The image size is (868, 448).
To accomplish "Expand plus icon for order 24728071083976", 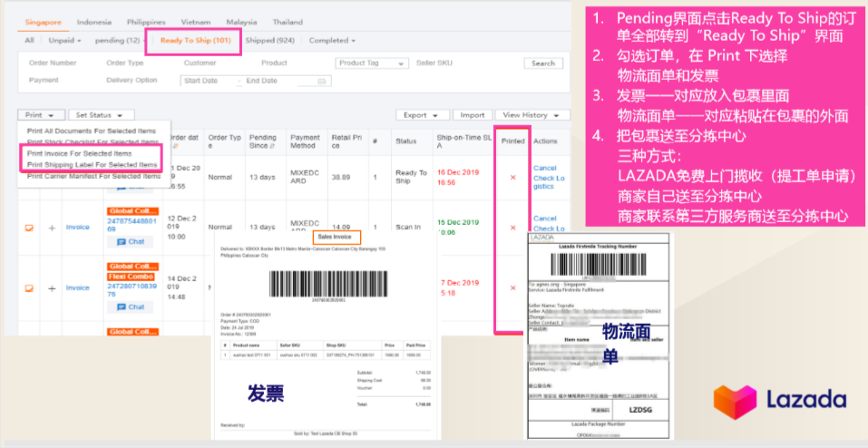I will tap(52, 288).
